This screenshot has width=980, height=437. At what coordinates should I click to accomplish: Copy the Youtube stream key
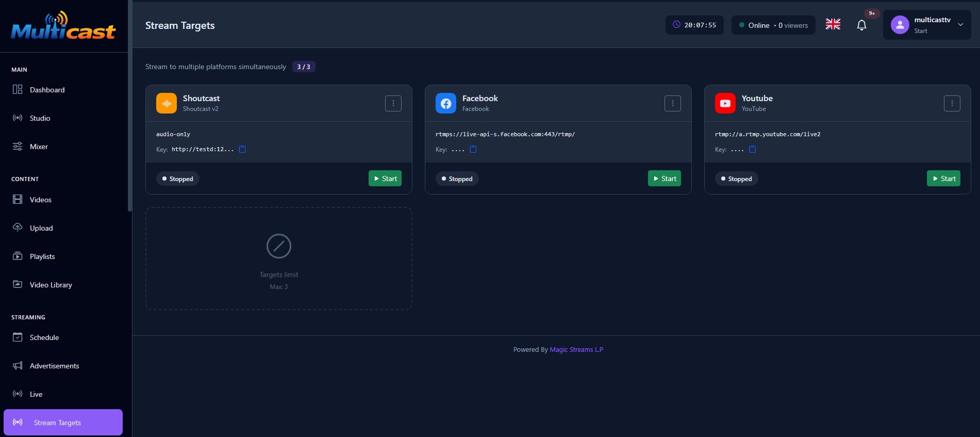click(x=753, y=149)
